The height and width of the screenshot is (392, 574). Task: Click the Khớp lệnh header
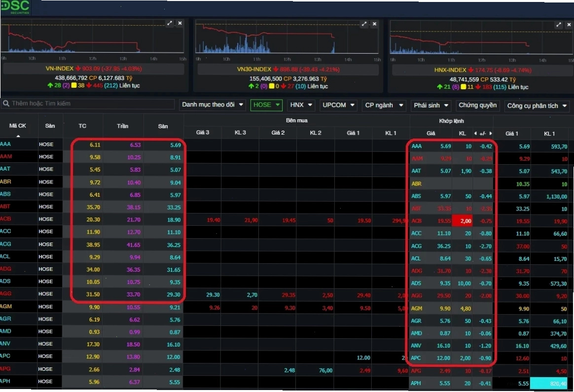(x=451, y=121)
